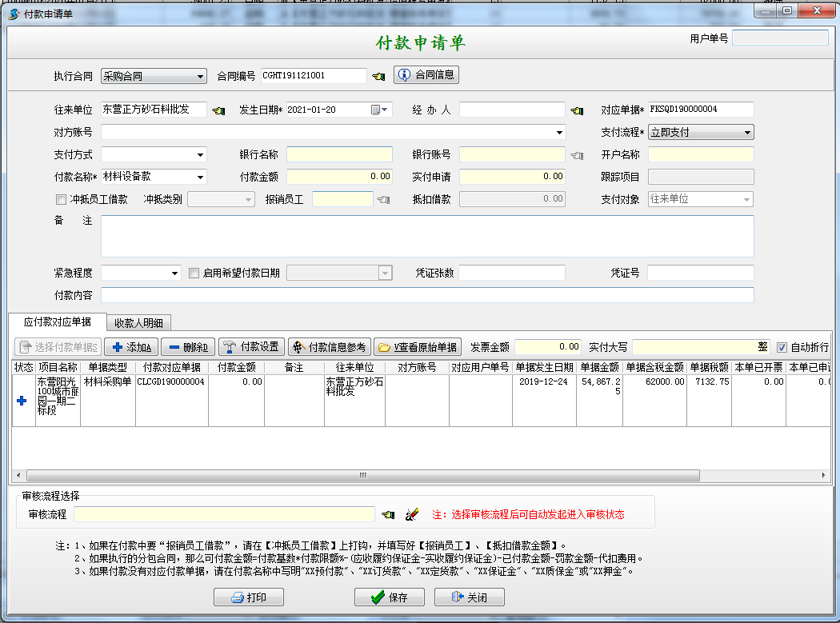Screen dimensions: 840x623
Task: Click inside the 付款内容 input field
Action: [432, 294]
